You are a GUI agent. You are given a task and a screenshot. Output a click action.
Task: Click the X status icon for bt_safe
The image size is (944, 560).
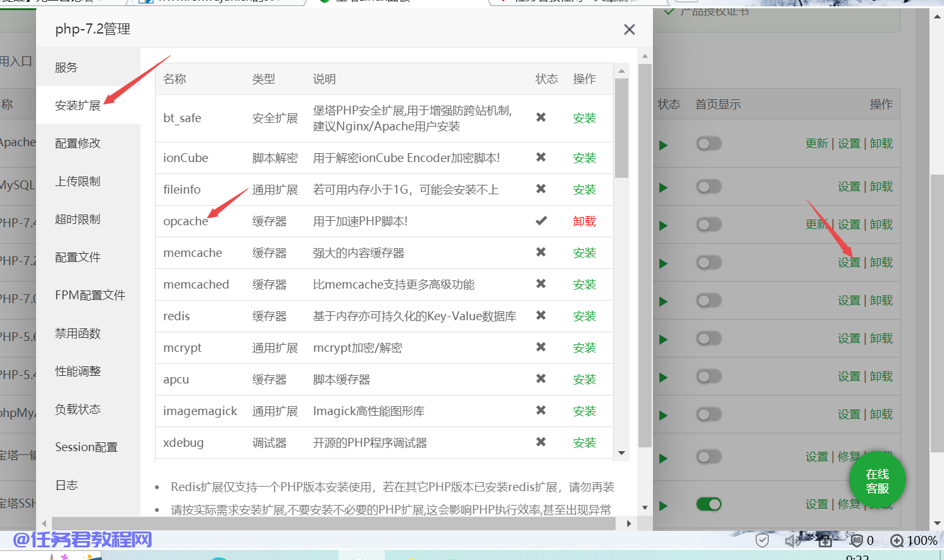point(541,117)
